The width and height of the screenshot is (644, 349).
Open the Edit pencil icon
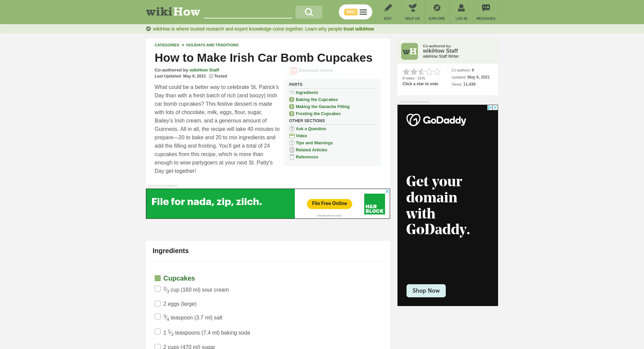(388, 8)
